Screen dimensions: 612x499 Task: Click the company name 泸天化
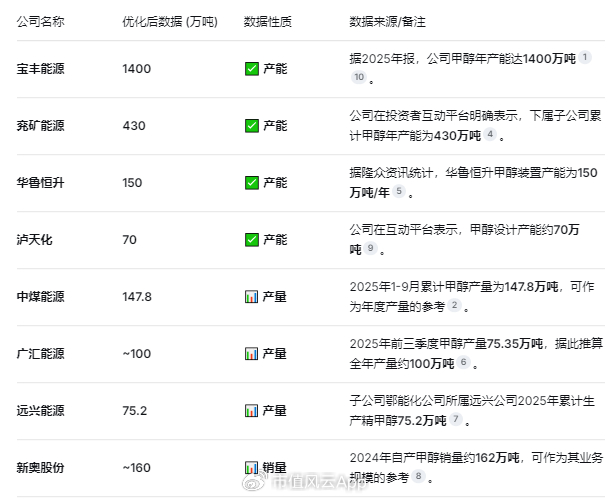(34, 240)
